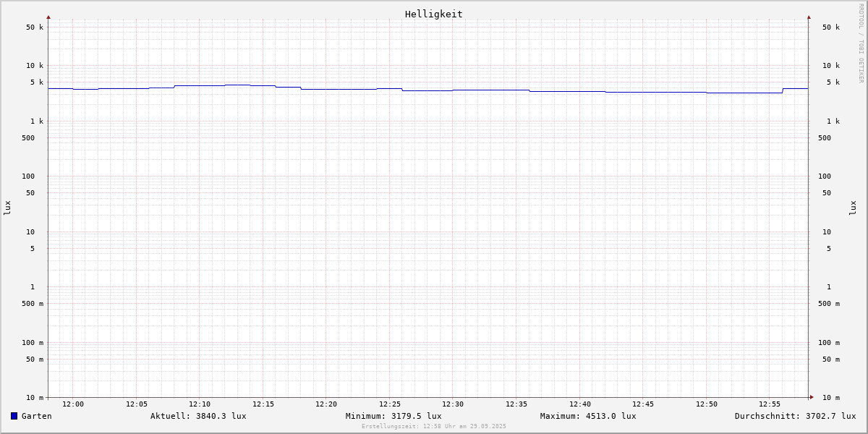Click the 10 m label on right axis
The image size is (868, 434).
coord(831,398)
